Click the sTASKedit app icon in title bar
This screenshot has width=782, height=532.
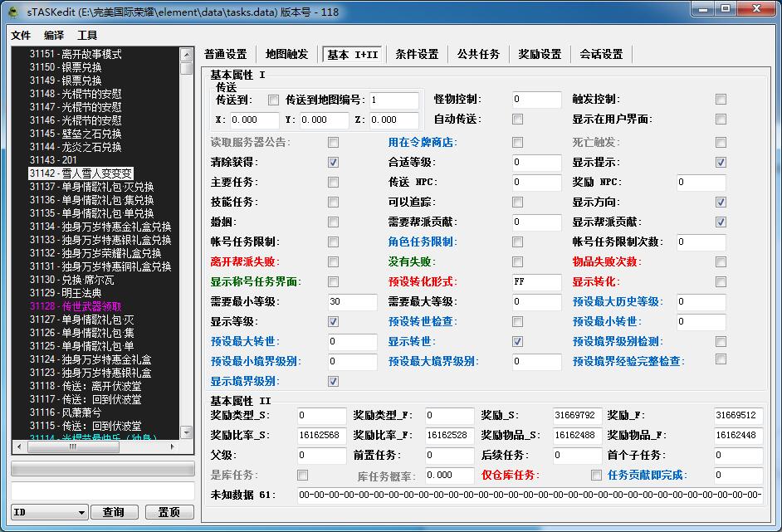tap(14, 12)
